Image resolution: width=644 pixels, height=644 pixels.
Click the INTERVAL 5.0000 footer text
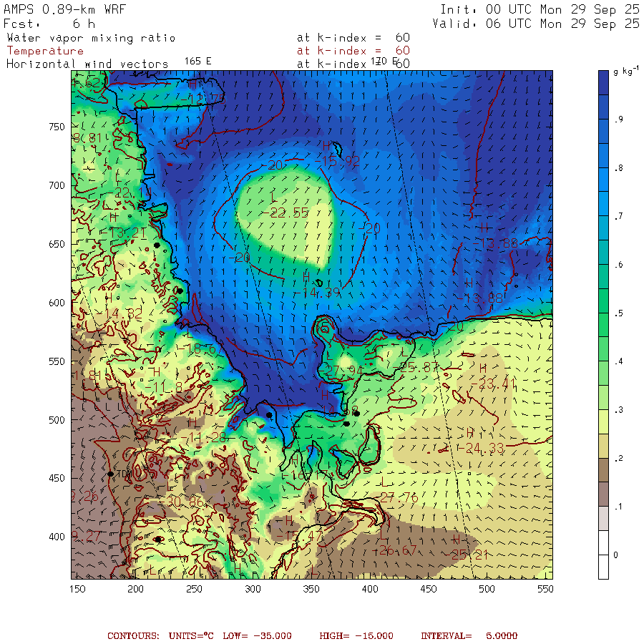click(469, 635)
